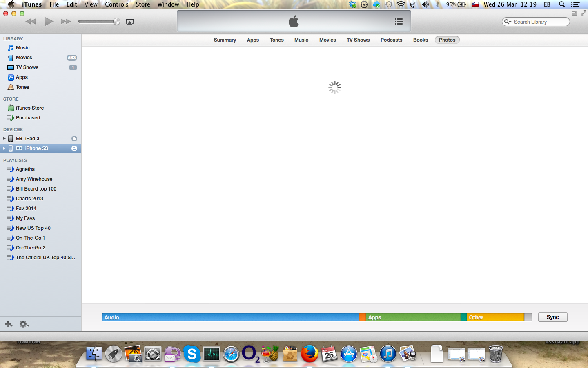Switch to the Podcasts tab

click(x=391, y=40)
